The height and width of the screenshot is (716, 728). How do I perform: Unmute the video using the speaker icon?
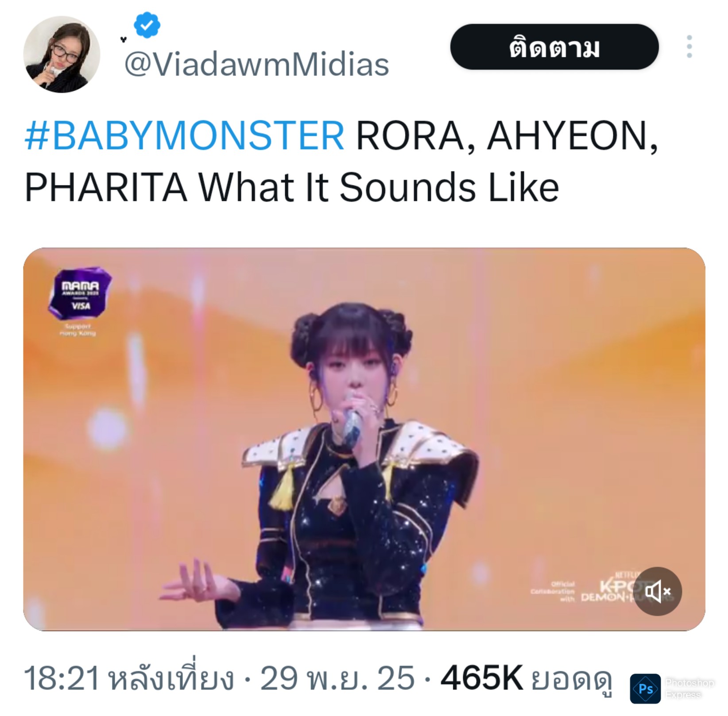click(658, 591)
